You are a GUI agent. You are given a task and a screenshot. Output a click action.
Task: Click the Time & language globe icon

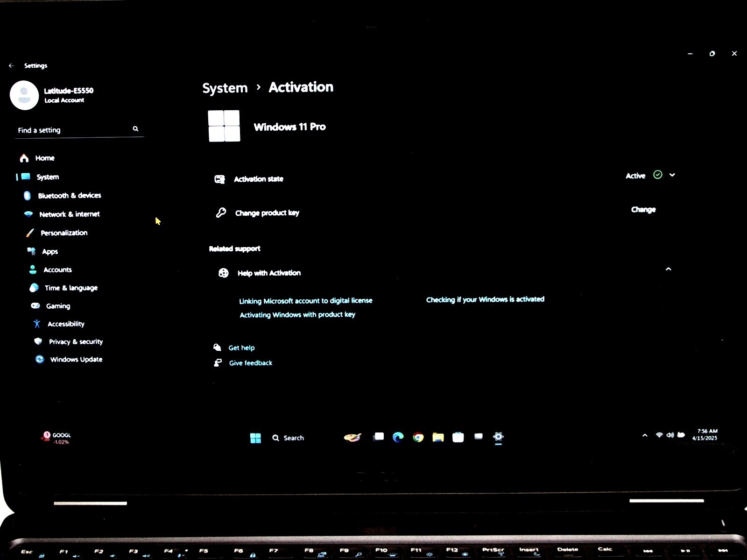[x=34, y=288]
